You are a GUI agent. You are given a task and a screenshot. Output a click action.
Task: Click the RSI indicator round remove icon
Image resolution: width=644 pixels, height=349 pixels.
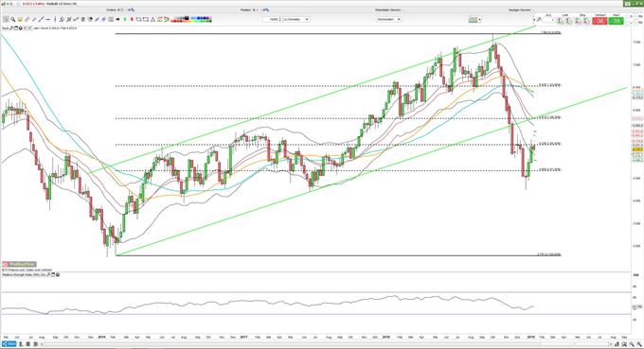(58, 274)
